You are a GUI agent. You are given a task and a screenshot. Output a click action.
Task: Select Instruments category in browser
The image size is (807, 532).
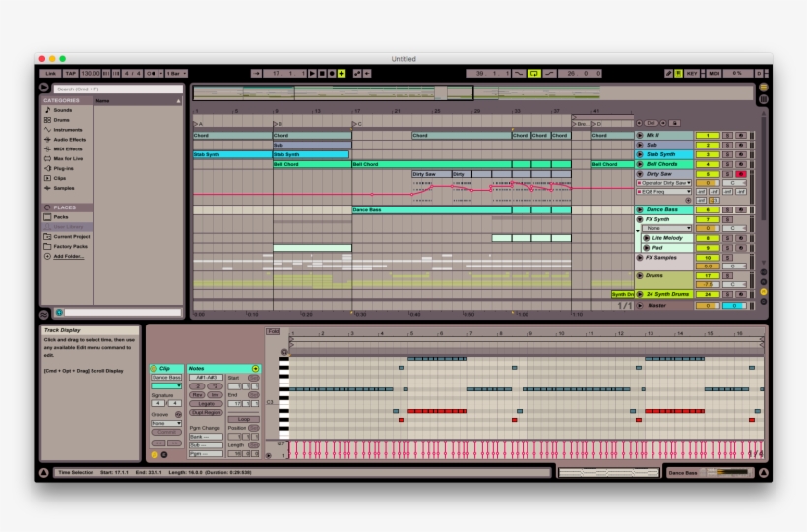pyautogui.click(x=68, y=130)
